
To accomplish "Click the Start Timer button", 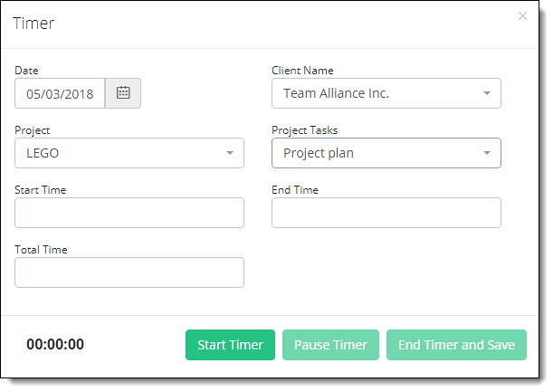I will coord(230,345).
